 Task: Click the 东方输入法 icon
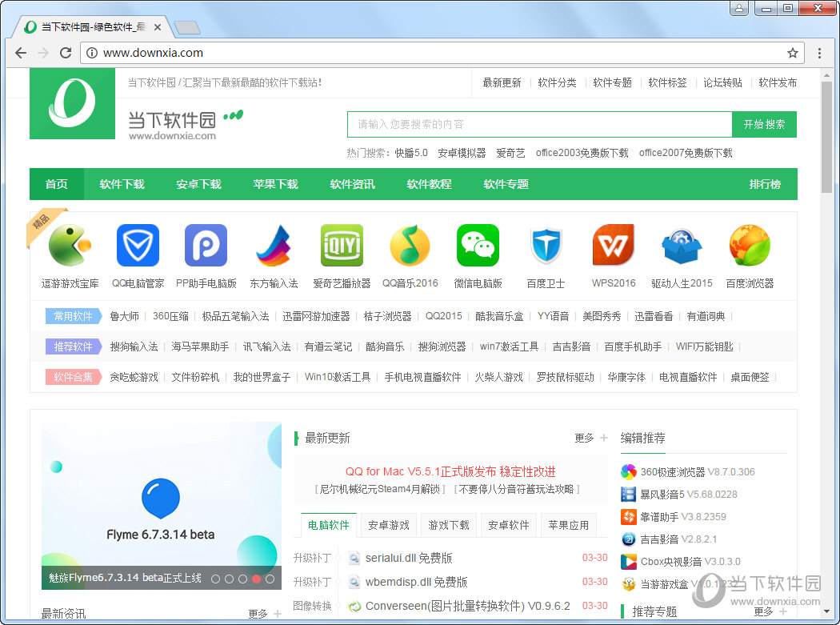point(274,246)
